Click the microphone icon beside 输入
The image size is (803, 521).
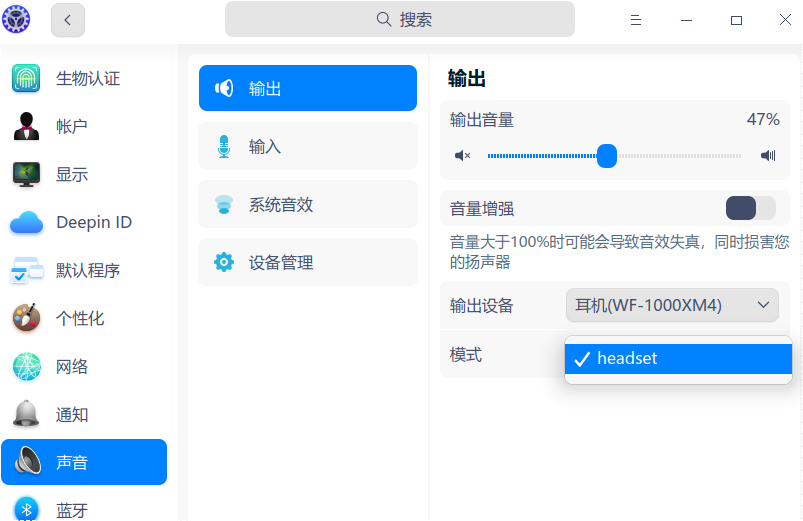point(224,147)
